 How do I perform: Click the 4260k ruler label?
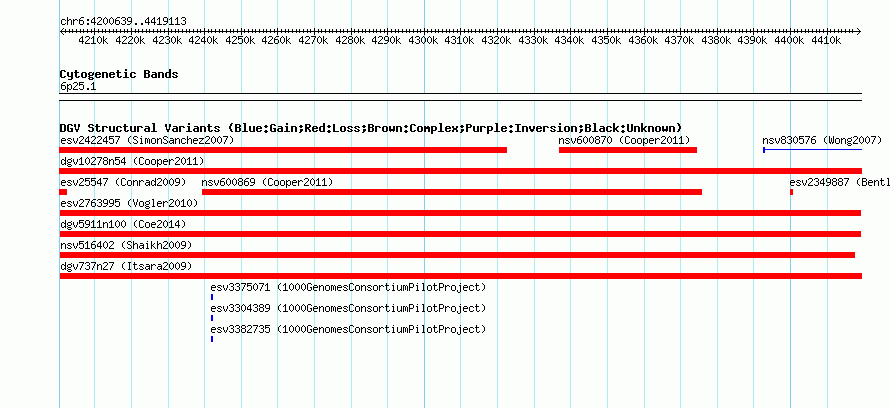[x=278, y=41]
